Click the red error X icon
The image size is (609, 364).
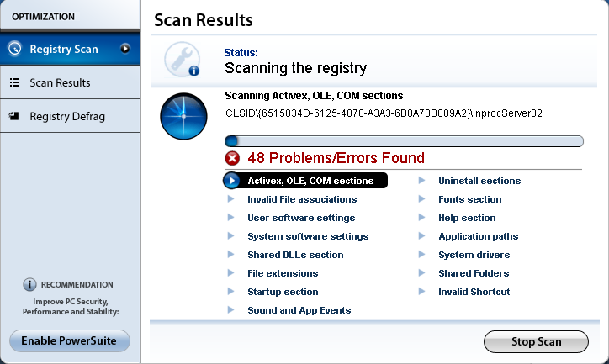(232, 158)
